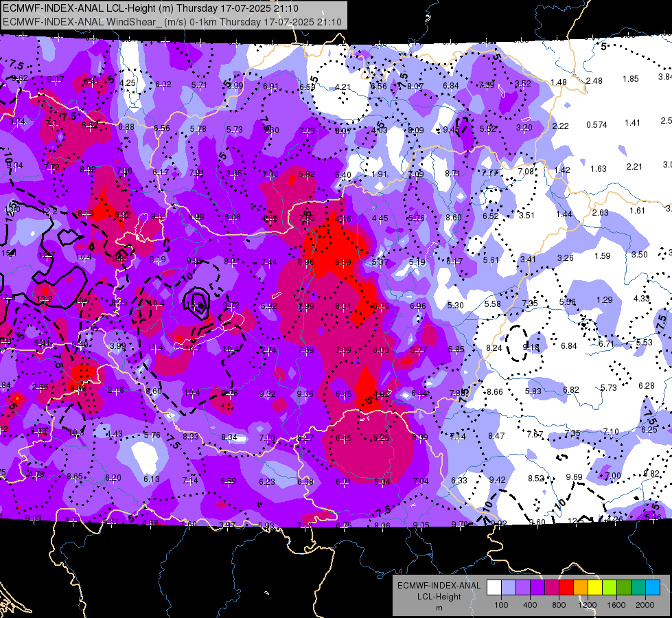672x618 pixels.
Task: Click the wind shear value 1.85
Action: [631, 79]
